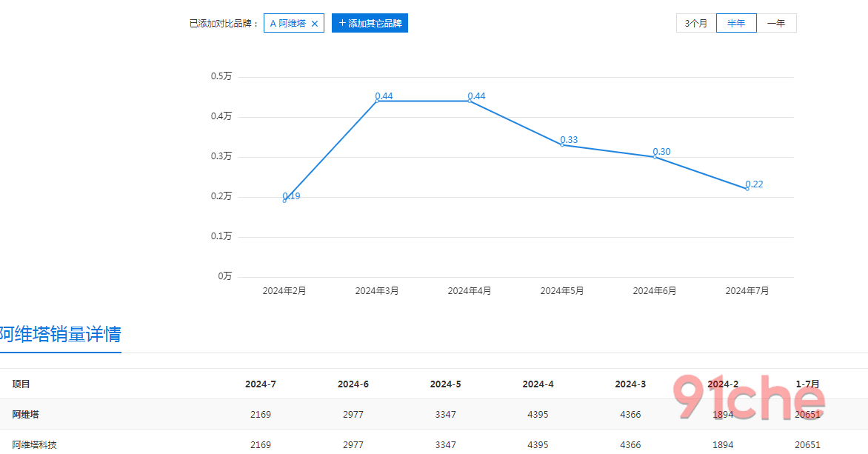This screenshot has height=454, width=868.
Task: Click the 2024年4月 data point (0.44)
Action: pos(470,101)
